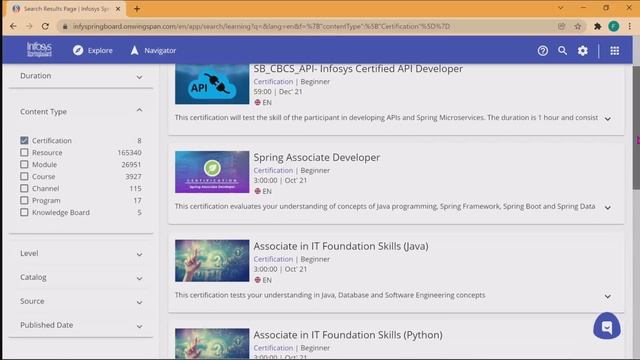Screen dimensions: 640x360
Task: Click the API cloud thumbnail
Action: click(212, 84)
